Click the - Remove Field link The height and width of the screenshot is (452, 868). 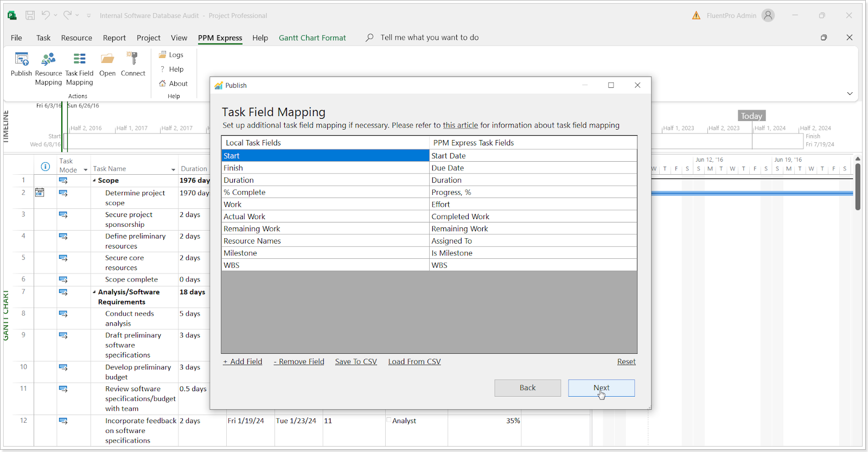coord(299,361)
